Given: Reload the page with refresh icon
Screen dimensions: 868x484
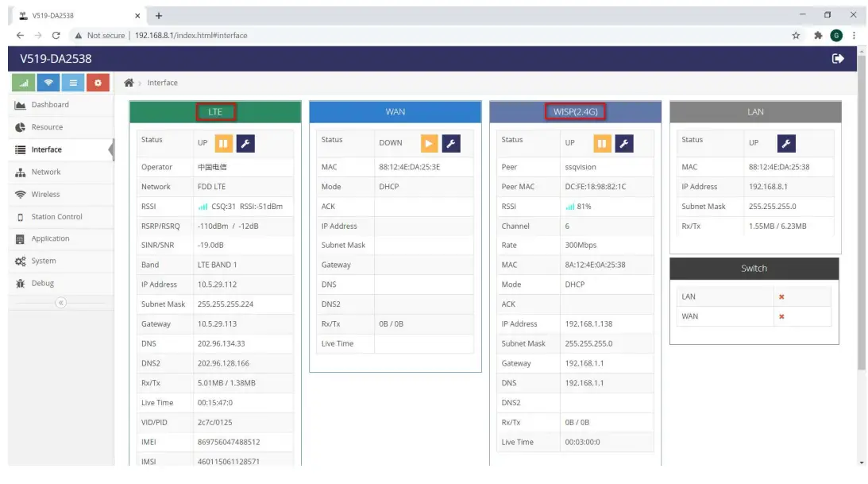Looking at the screenshot, I should coord(56,36).
